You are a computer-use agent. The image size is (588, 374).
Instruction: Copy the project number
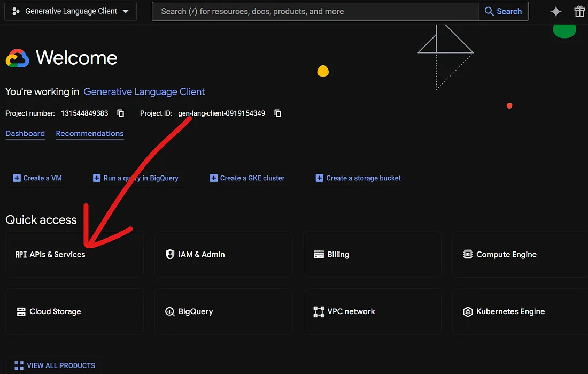click(x=120, y=113)
